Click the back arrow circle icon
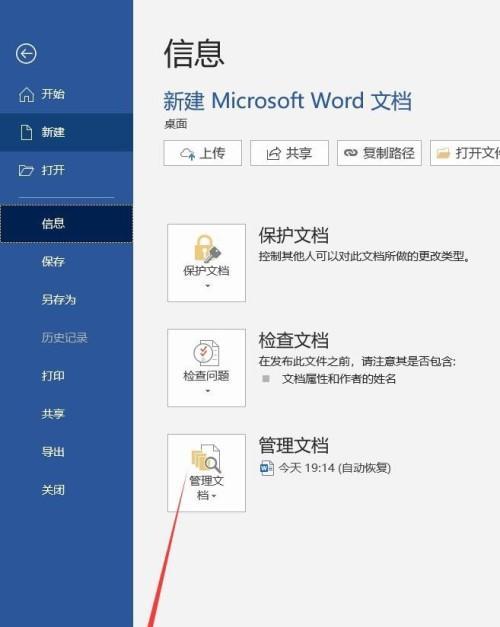The height and width of the screenshot is (627, 500). 26,54
